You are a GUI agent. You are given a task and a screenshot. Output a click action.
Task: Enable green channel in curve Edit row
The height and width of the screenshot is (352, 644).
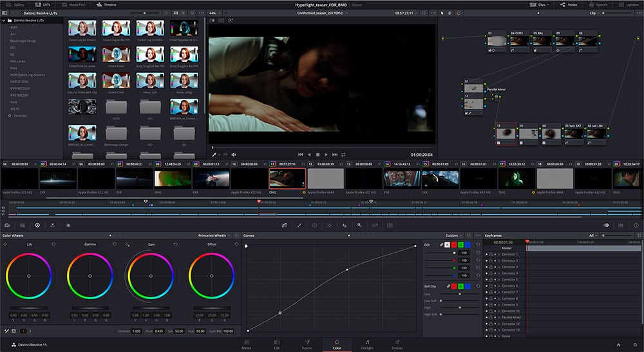tap(461, 245)
